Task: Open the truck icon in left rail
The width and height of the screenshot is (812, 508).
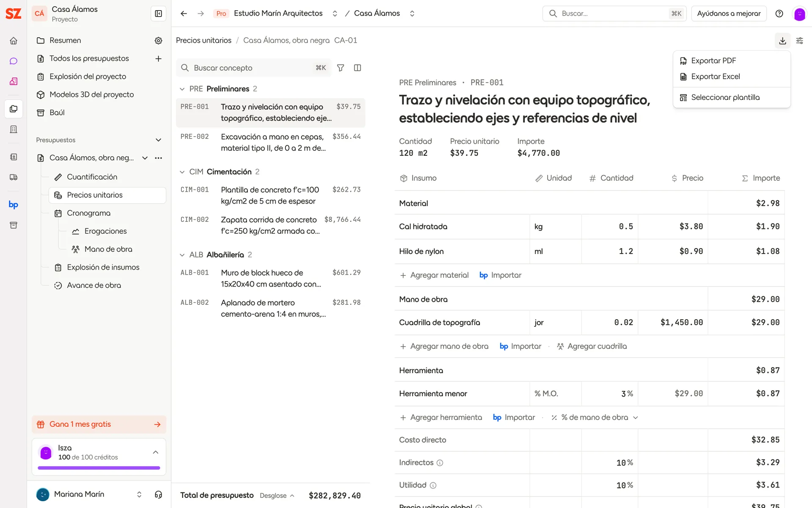Action: (x=14, y=177)
